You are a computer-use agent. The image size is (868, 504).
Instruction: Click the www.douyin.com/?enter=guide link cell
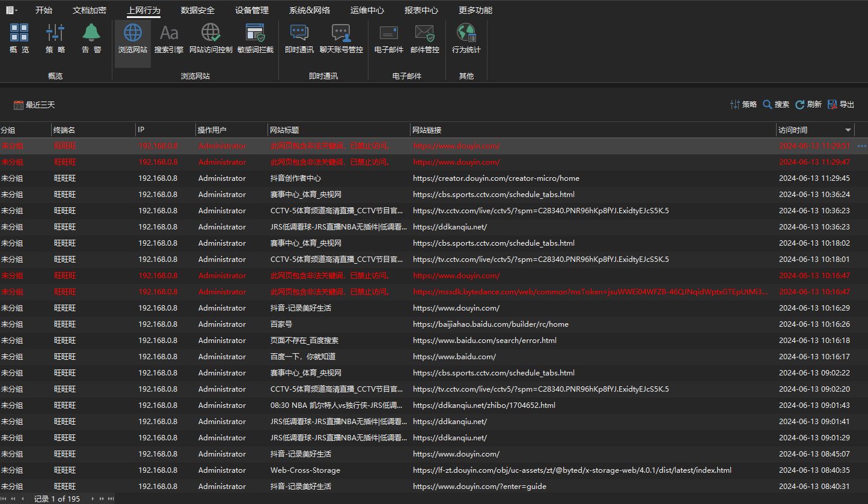[480, 487]
